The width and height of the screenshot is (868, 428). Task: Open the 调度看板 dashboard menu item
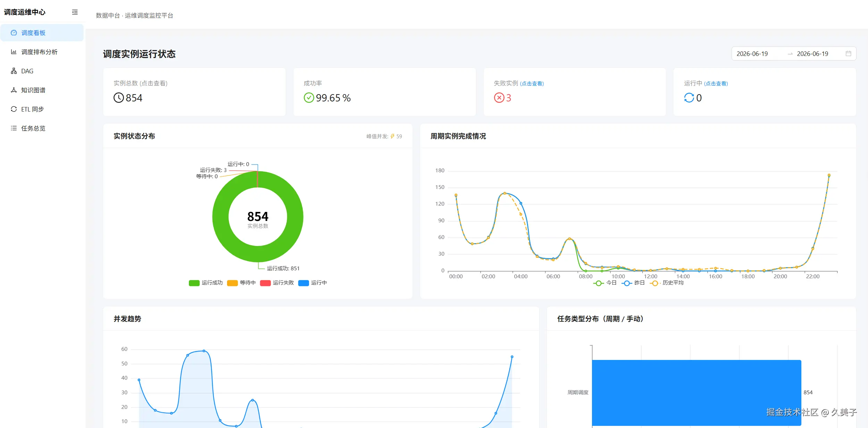coord(42,33)
